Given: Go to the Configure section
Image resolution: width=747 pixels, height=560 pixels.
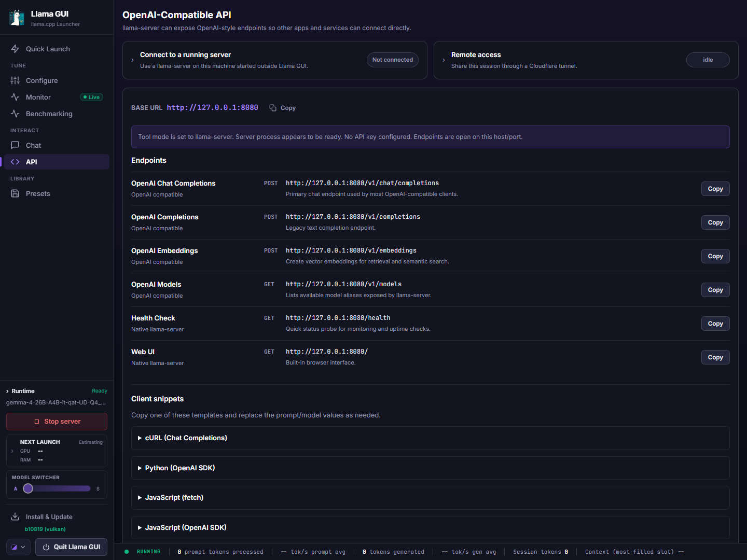Looking at the screenshot, I should [57, 80].
